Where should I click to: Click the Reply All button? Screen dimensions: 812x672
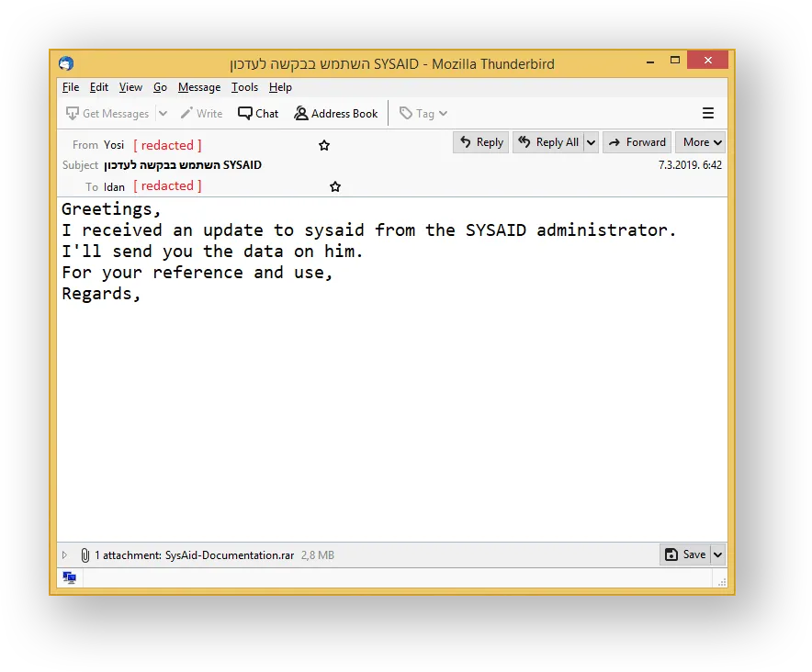[547, 142]
